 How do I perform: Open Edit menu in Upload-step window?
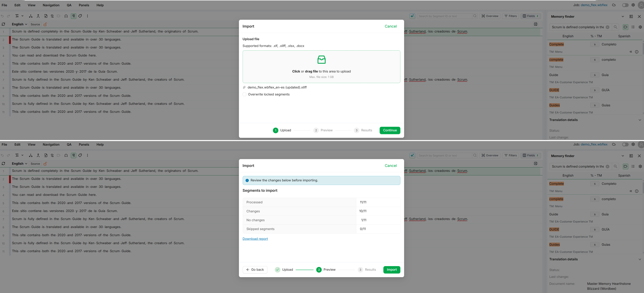(x=18, y=5)
